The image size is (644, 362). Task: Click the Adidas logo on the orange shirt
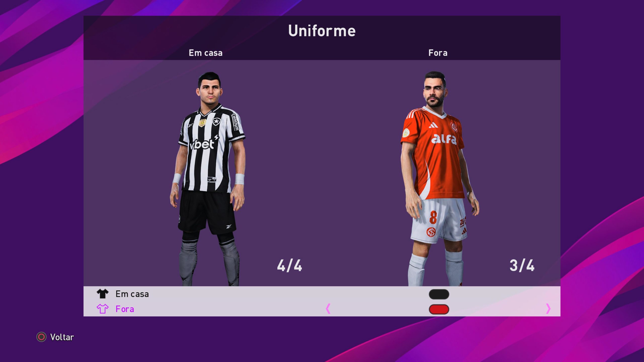pos(433,125)
